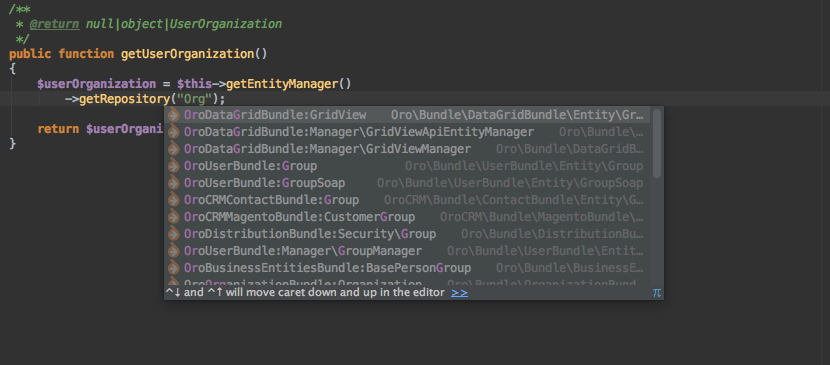Click the completion list scrollbar thumb
830x365 pixels.
pyautogui.click(x=657, y=143)
